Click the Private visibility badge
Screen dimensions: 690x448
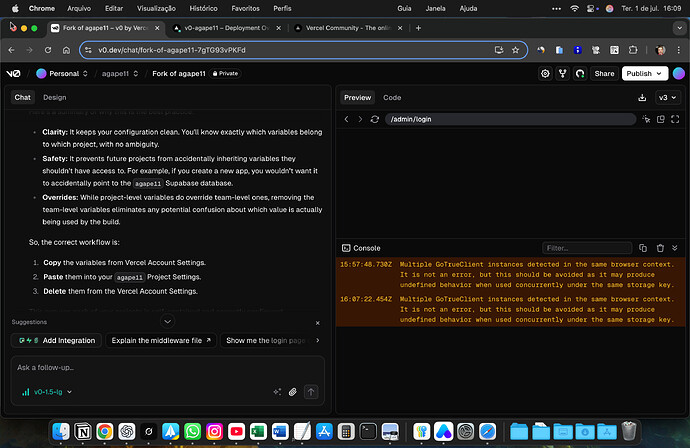pyautogui.click(x=225, y=73)
